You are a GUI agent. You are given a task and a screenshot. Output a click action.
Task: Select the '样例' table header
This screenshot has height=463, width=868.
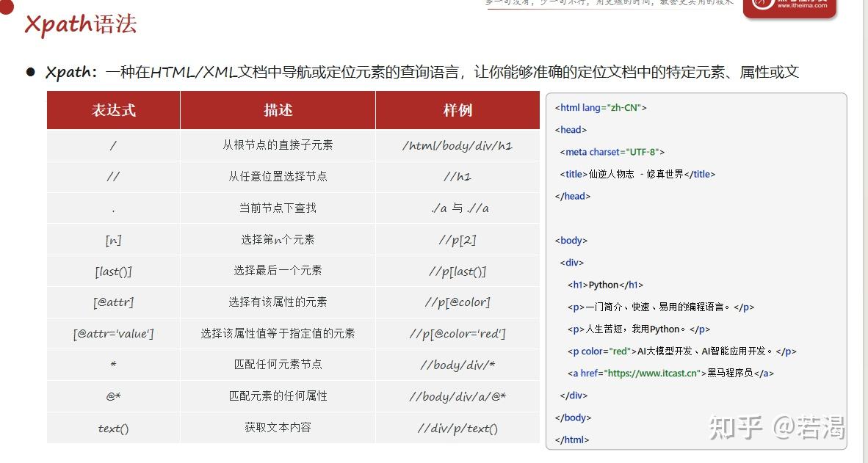(457, 110)
